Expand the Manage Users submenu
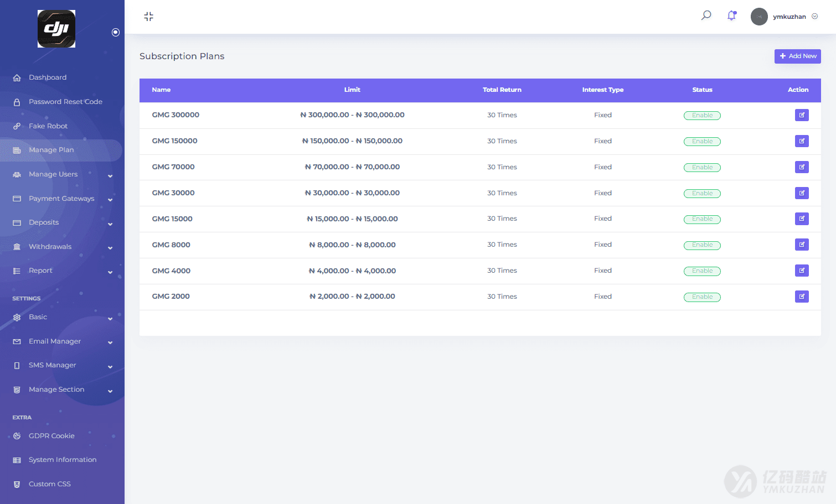Screen dimensions: 836x504 pos(61,174)
